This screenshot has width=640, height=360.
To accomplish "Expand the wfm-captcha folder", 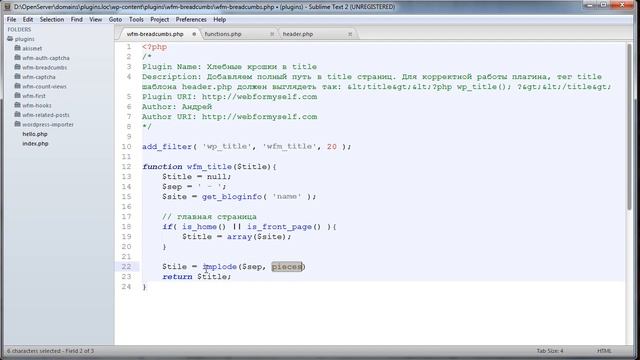I will pos(39,77).
